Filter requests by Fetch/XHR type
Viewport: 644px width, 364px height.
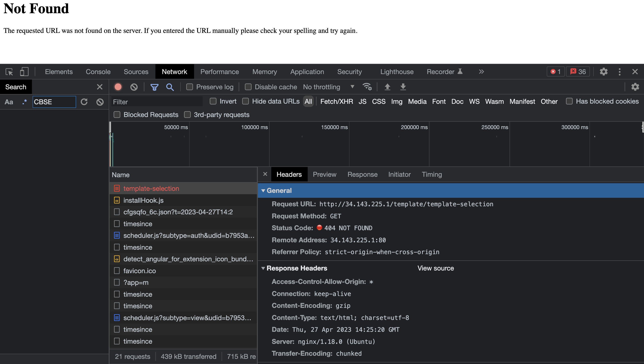click(337, 101)
